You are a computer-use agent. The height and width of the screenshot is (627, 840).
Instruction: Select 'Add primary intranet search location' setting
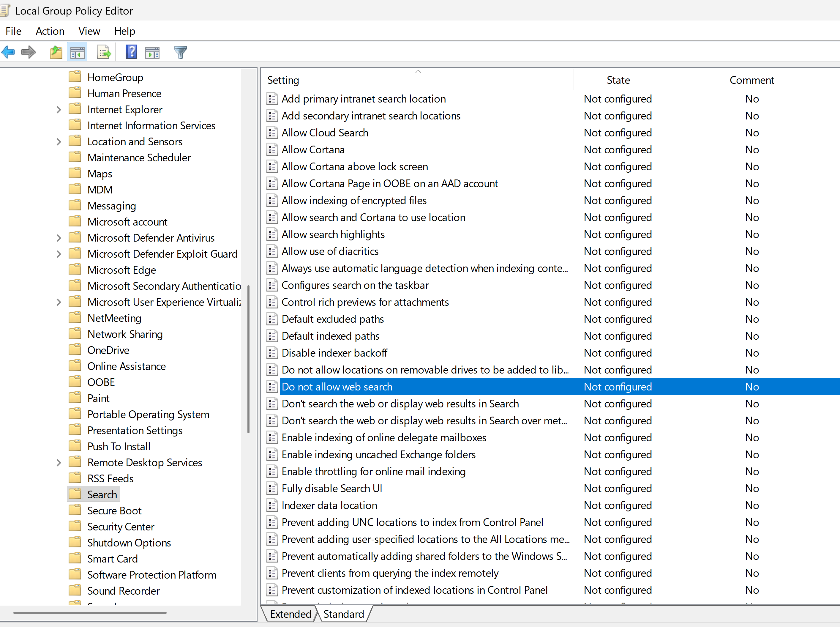[364, 99]
